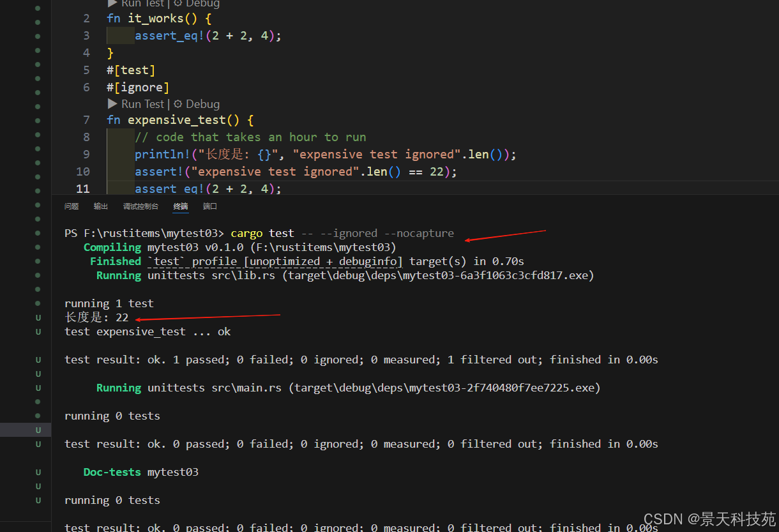Click line number 8 in the gutter

pyautogui.click(x=86, y=137)
